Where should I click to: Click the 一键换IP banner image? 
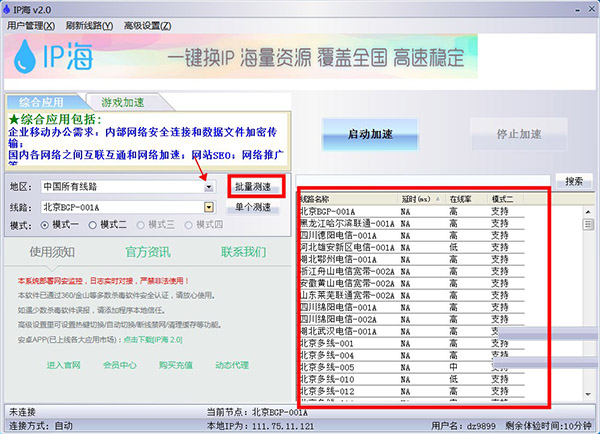[241, 56]
